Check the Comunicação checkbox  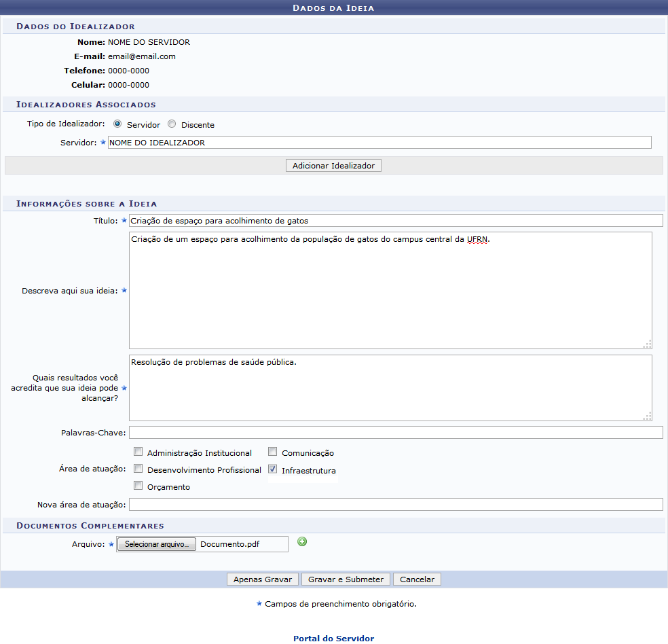point(273,452)
